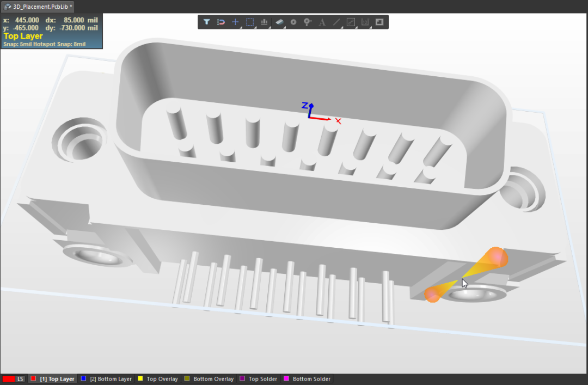Viewport: 588px width, 385px height.
Task: Select the Top Solder layer tab
Action: 259,379
